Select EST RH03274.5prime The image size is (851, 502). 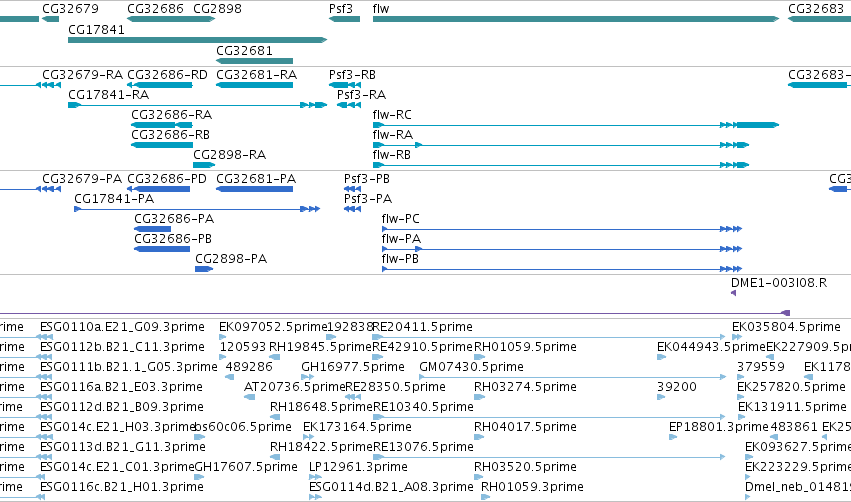point(525,387)
